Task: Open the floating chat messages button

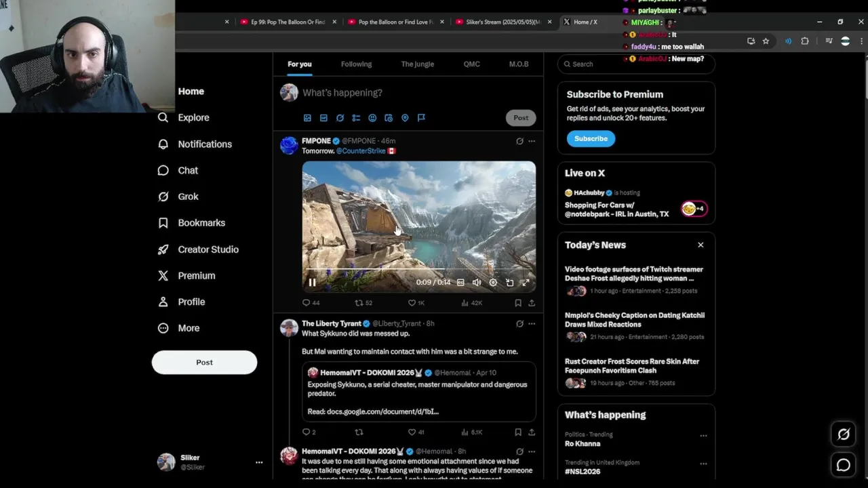Action: click(844, 465)
